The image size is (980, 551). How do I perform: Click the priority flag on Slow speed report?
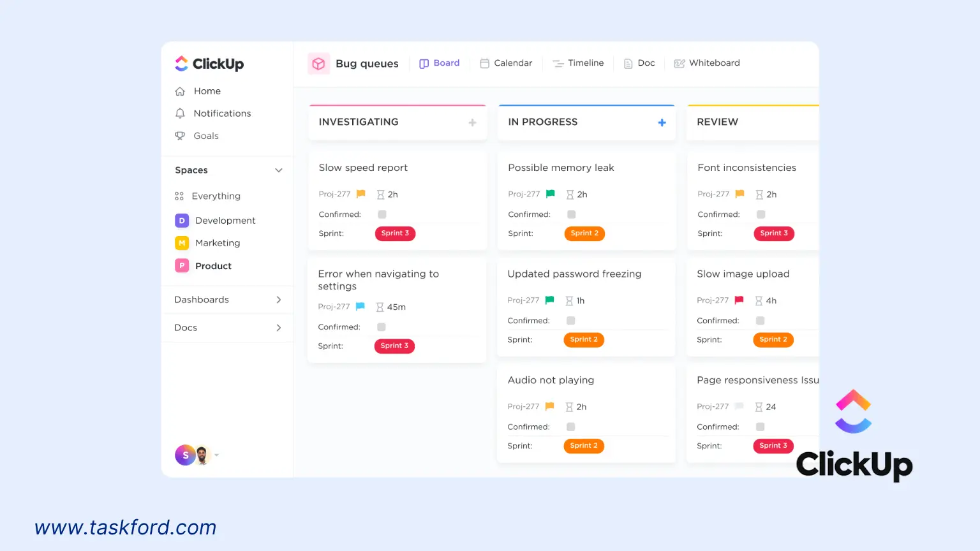(360, 194)
